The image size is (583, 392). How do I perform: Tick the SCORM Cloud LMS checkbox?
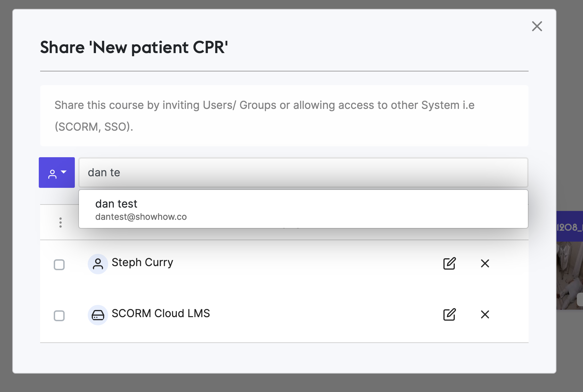tap(59, 315)
